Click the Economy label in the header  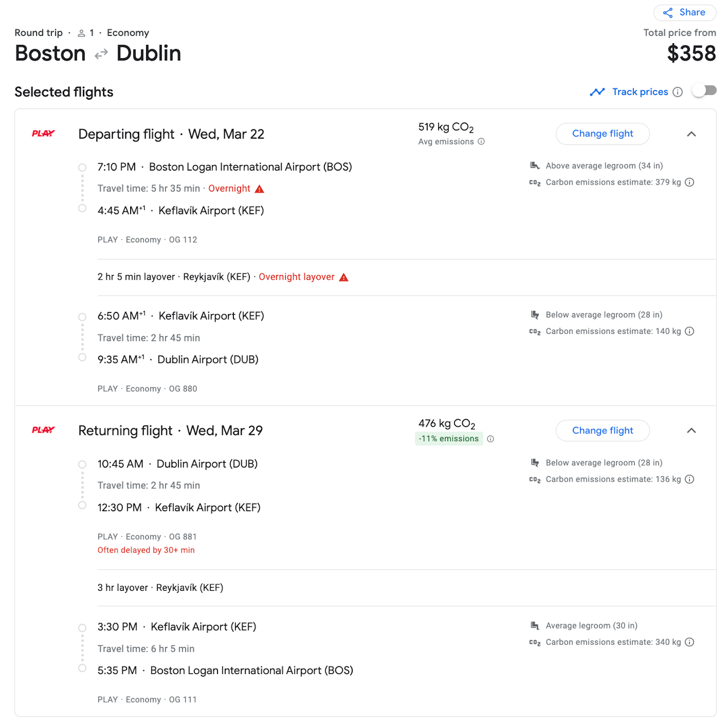128,32
